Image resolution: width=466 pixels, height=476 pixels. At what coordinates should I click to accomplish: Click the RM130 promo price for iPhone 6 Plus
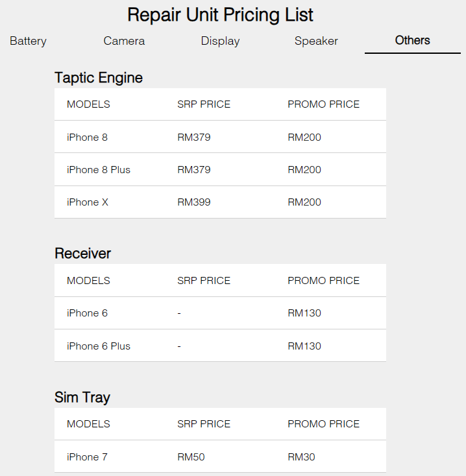304,346
